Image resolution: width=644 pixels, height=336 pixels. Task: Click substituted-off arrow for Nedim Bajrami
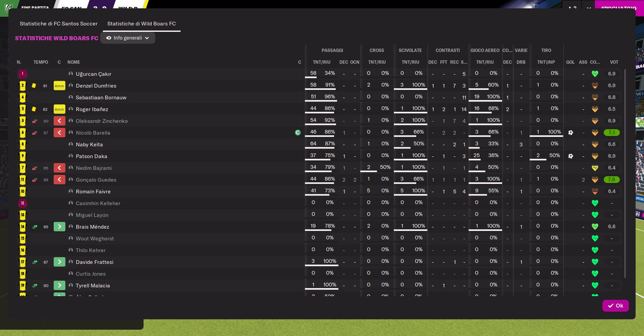(59, 168)
